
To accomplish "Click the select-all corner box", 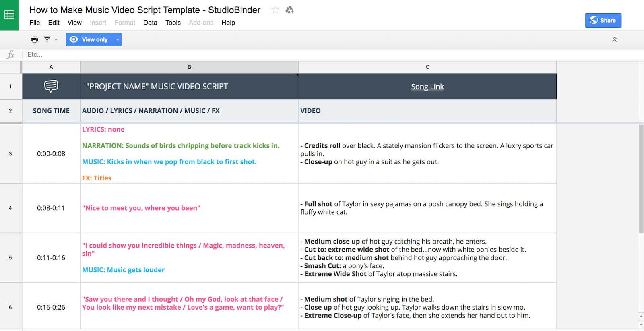I will click(x=10, y=67).
